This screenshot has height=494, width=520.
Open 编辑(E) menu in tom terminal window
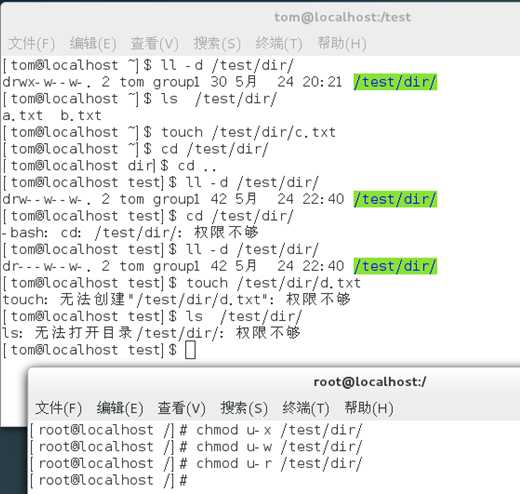tap(93, 43)
